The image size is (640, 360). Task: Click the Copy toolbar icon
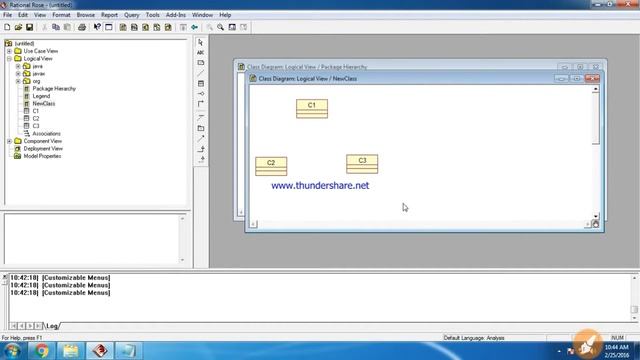pyautogui.click(x=56, y=27)
